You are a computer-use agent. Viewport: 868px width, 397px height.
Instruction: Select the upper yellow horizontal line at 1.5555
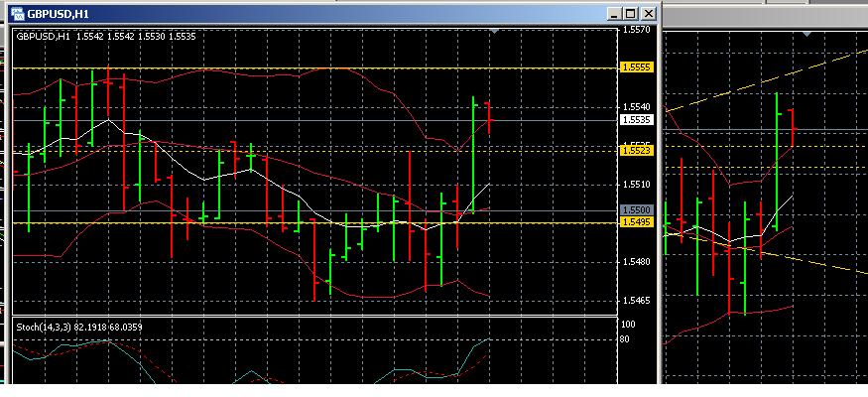click(298, 67)
